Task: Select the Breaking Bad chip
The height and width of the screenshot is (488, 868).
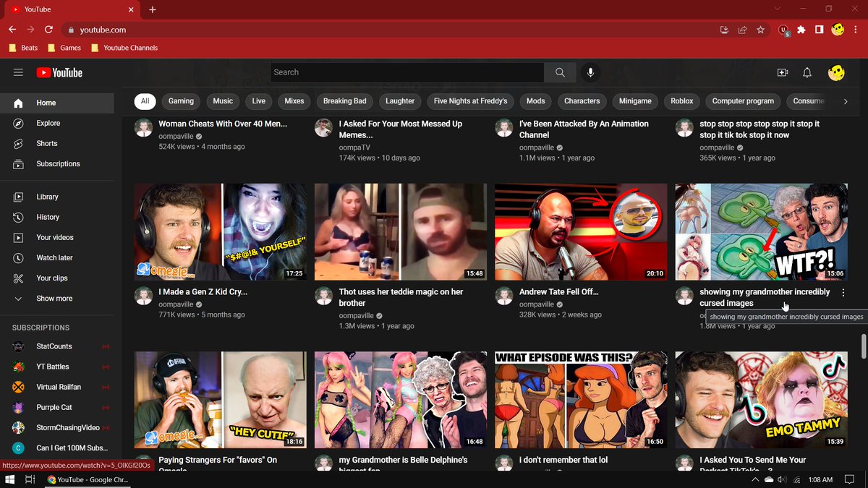Action: (x=344, y=101)
